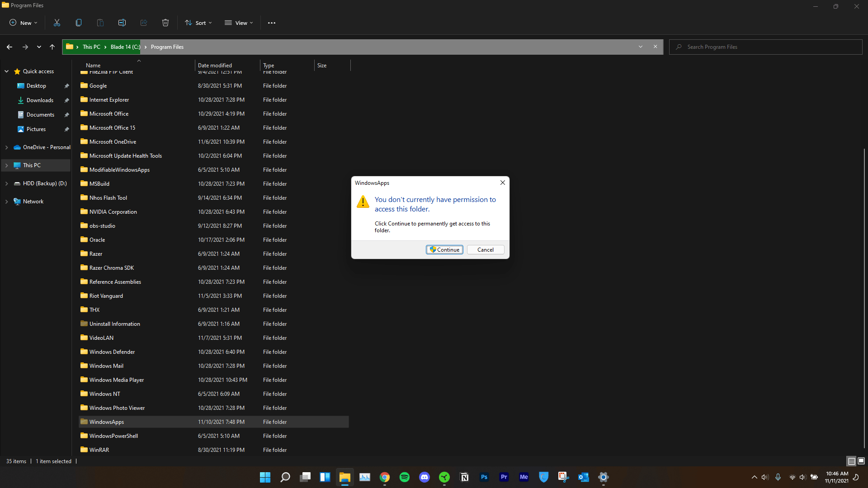The height and width of the screenshot is (488, 868).
Task: Click the Share icon in toolbar
Action: [x=144, y=23]
